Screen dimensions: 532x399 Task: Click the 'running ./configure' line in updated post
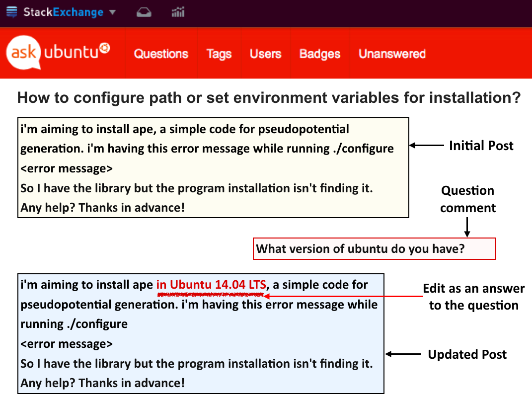coord(74,324)
